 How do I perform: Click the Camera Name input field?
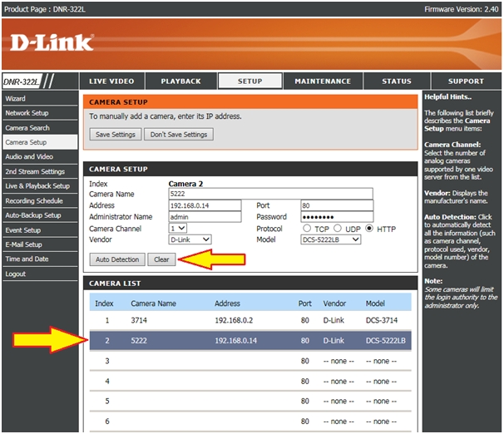(270, 193)
